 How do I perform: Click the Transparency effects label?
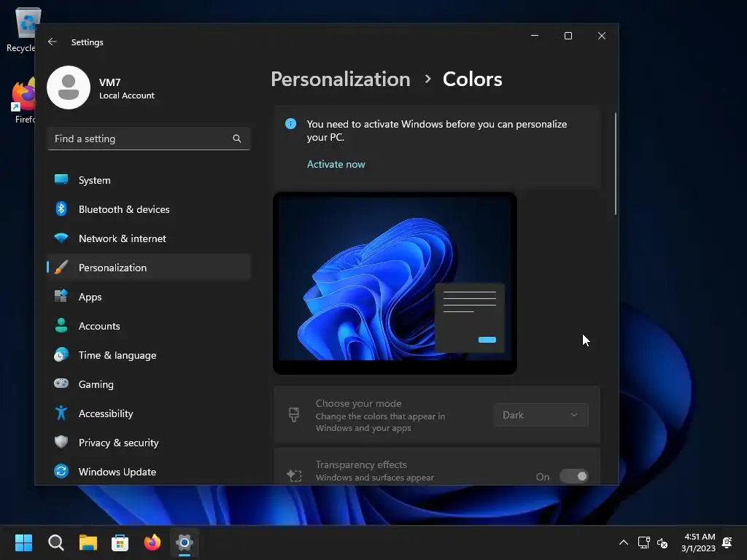point(361,464)
